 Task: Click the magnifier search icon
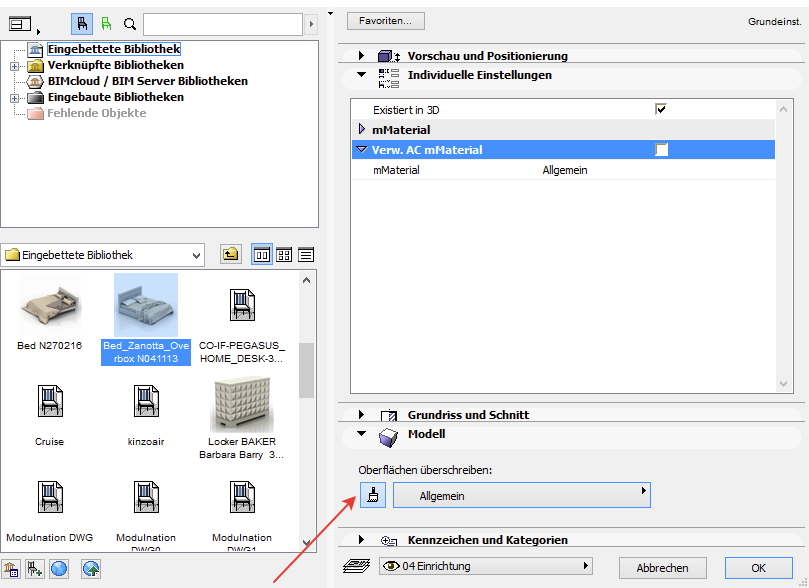pyautogui.click(x=130, y=24)
